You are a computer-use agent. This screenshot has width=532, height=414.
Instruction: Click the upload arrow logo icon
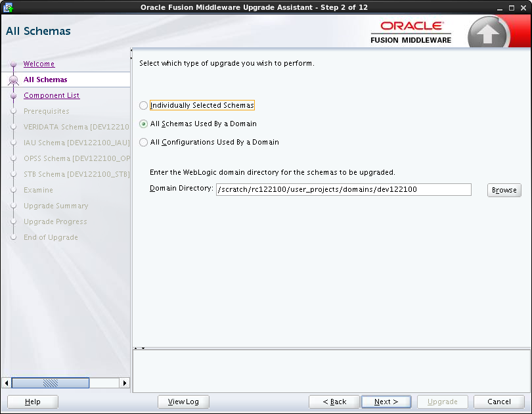tap(487, 33)
